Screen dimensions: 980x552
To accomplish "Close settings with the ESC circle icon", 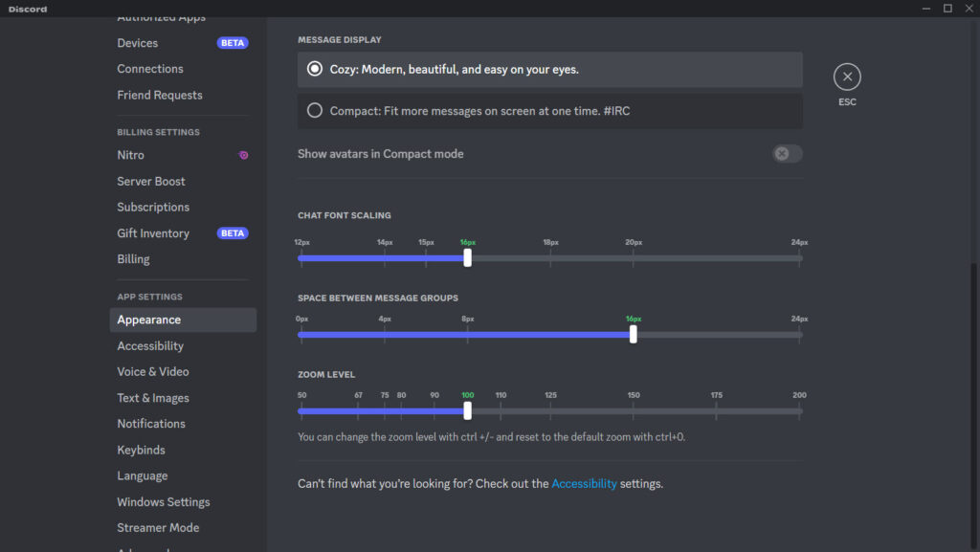I will pyautogui.click(x=847, y=77).
